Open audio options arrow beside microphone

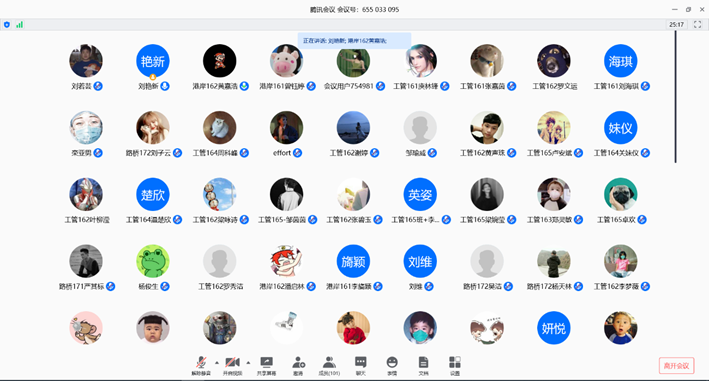217,362
